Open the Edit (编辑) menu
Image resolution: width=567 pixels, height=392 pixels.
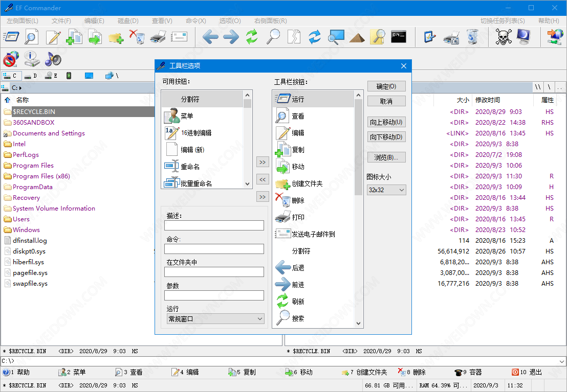click(x=94, y=21)
